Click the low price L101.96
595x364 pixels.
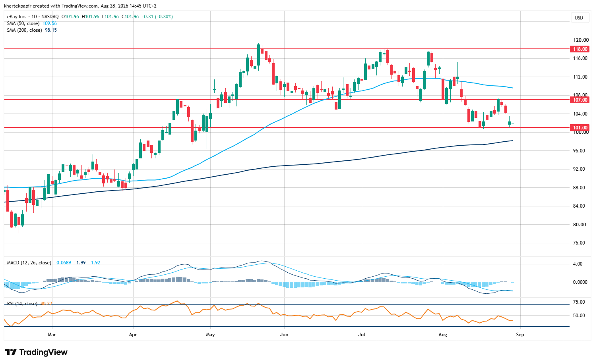(x=110, y=17)
